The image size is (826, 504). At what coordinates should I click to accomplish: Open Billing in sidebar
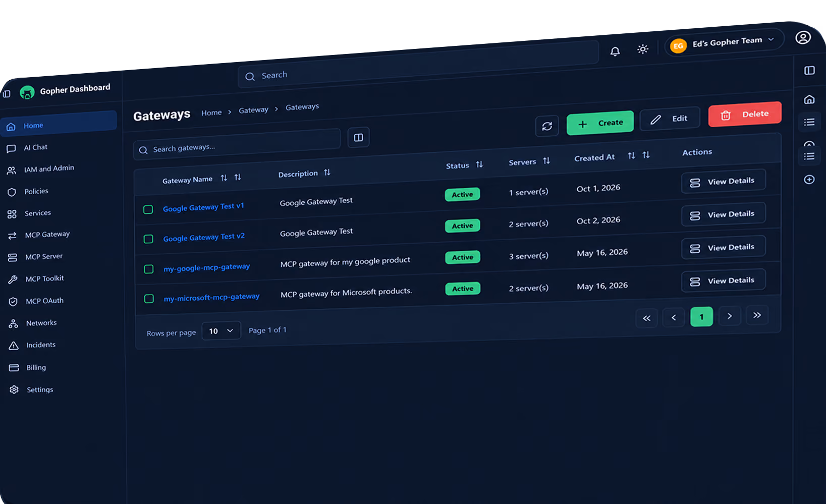36,368
